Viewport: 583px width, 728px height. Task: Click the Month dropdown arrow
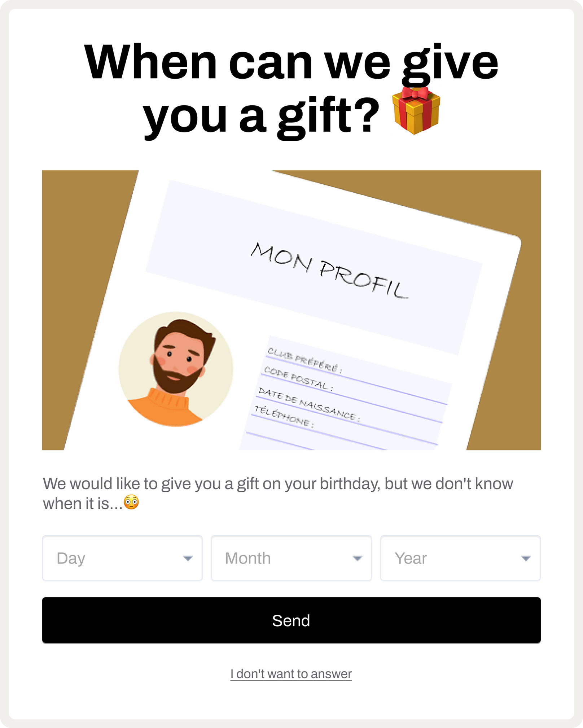click(x=357, y=558)
